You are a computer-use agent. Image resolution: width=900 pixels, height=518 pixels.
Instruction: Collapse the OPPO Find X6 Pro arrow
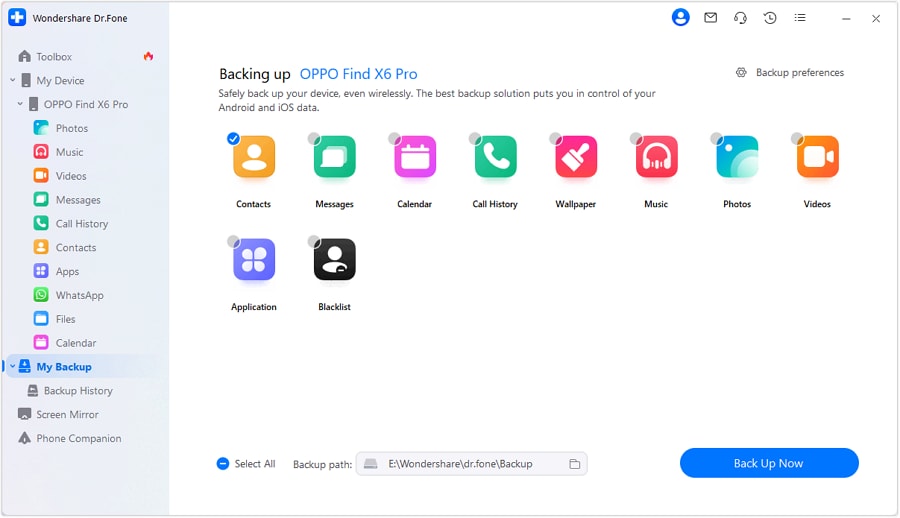coord(20,104)
